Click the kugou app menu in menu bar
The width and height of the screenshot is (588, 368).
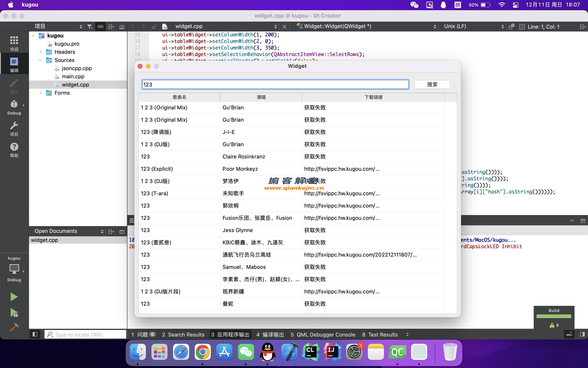point(30,5)
